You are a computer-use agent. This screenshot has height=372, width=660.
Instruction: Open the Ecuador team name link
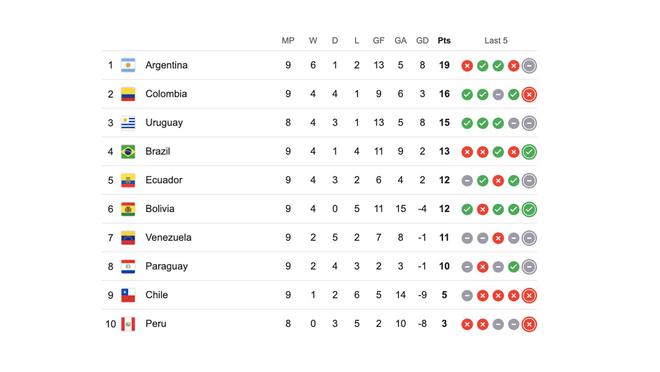coord(164,180)
